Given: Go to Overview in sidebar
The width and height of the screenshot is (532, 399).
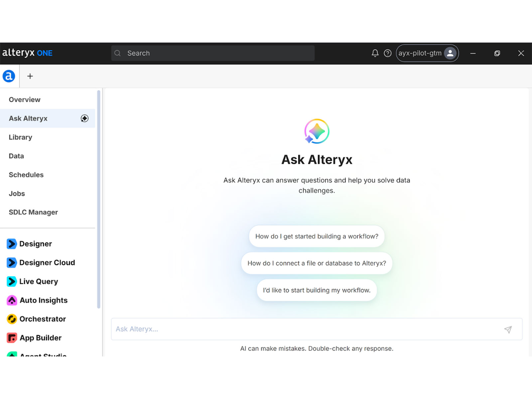Looking at the screenshot, I should point(48,100).
